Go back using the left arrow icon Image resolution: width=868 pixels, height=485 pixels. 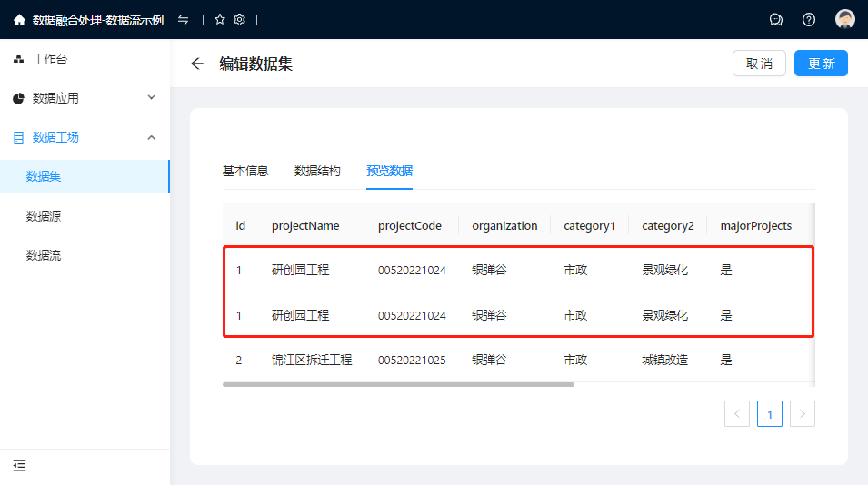point(197,64)
